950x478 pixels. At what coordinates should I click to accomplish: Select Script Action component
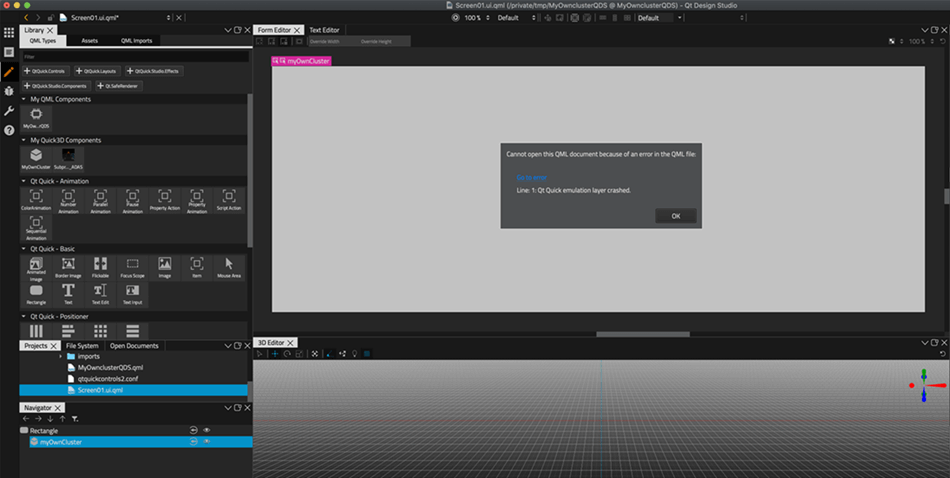(x=229, y=201)
